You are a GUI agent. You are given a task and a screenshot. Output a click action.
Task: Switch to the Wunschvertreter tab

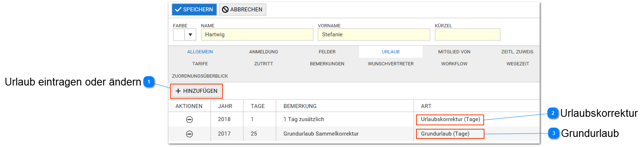pyautogui.click(x=391, y=64)
